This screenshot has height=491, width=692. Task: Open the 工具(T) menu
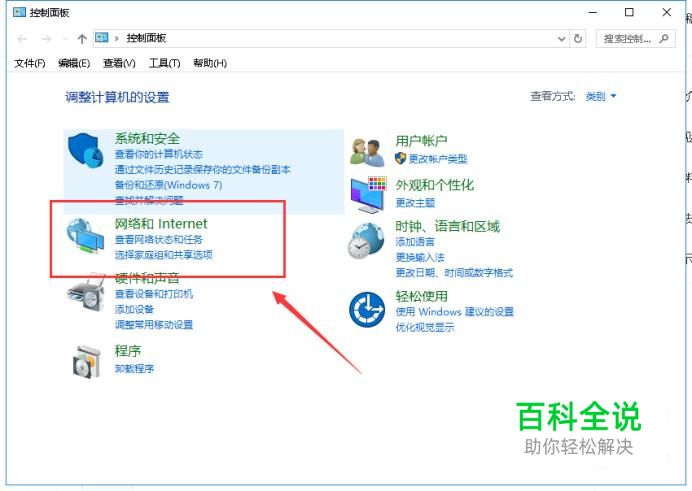(x=164, y=63)
